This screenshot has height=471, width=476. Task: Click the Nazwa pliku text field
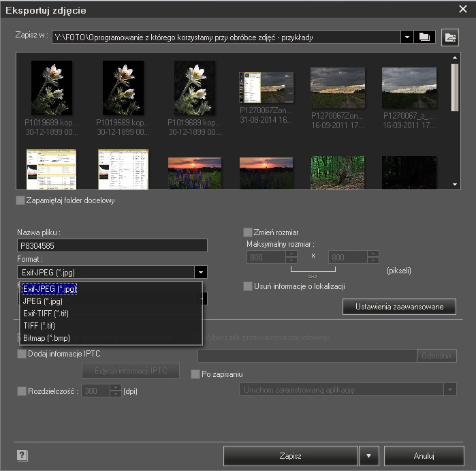click(x=112, y=245)
